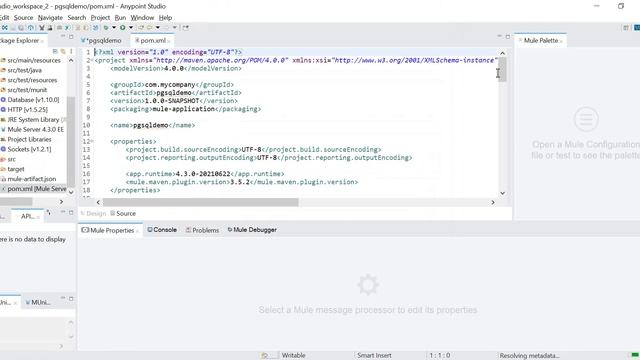This screenshot has height=360, width=640.
Task: Open the API tab in the left pane
Action: click(x=27, y=216)
